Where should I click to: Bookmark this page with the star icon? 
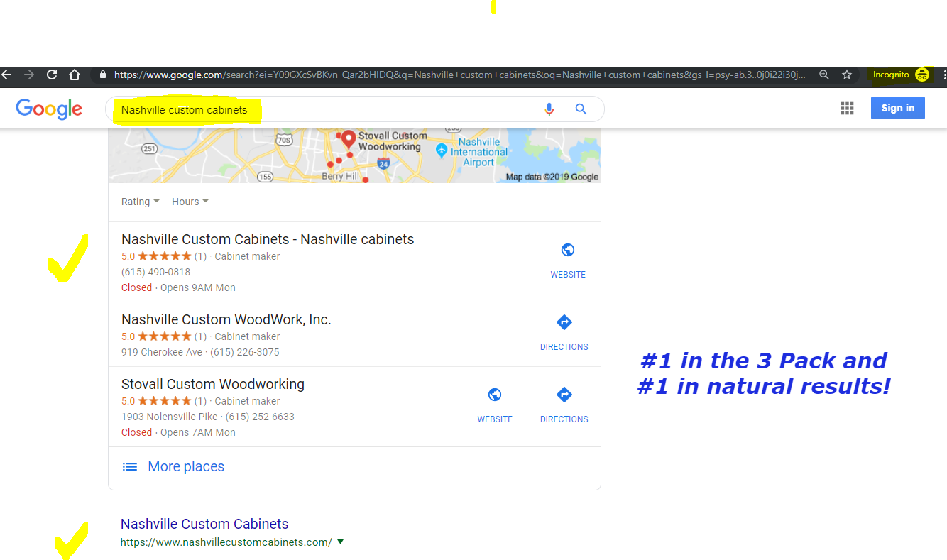847,75
